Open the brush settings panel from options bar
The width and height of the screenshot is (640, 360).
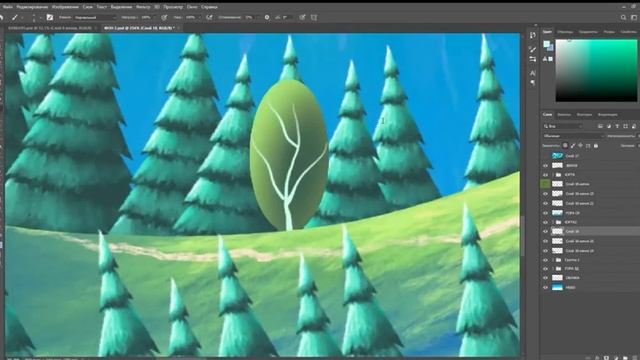(49, 18)
